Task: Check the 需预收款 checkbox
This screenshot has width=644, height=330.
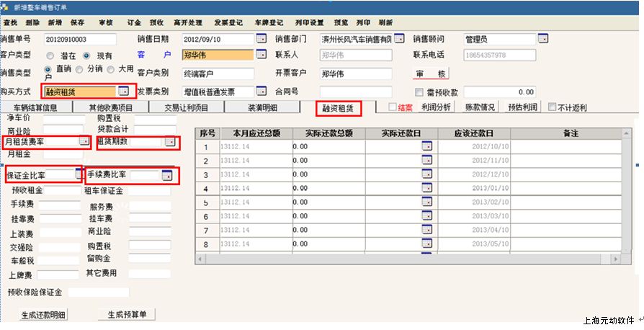Action: pyautogui.click(x=419, y=92)
